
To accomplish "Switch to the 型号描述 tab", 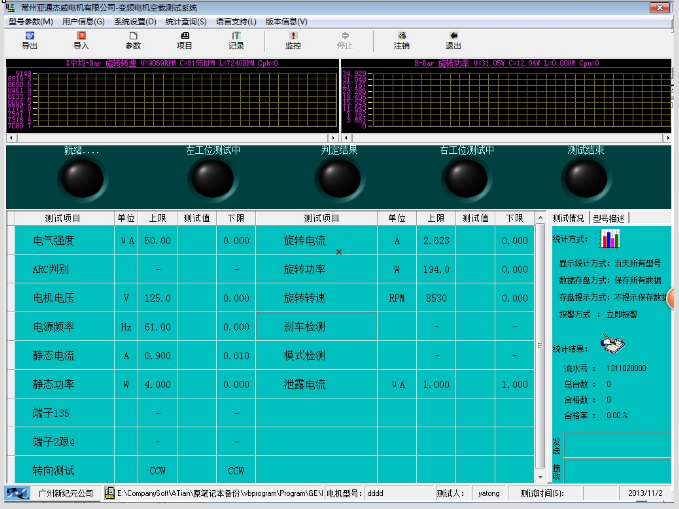I will [608, 218].
